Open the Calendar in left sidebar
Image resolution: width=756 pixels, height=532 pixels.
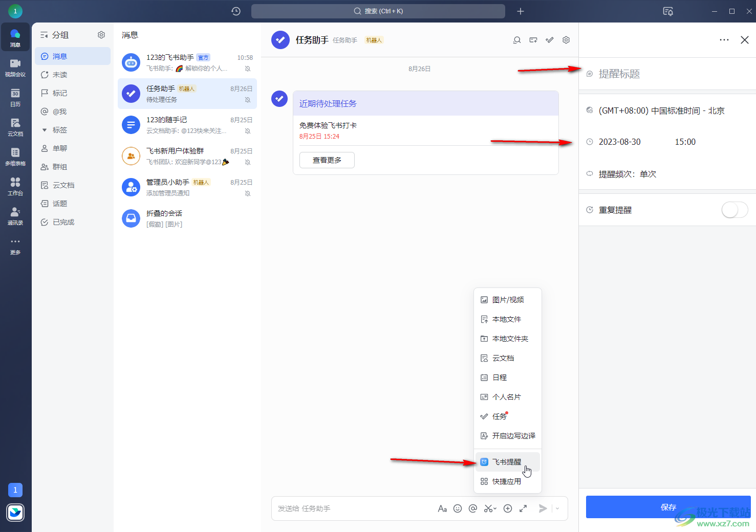[15, 97]
